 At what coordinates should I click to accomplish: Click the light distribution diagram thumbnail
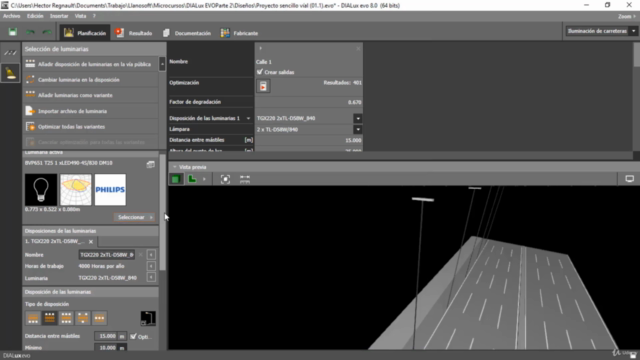point(76,189)
